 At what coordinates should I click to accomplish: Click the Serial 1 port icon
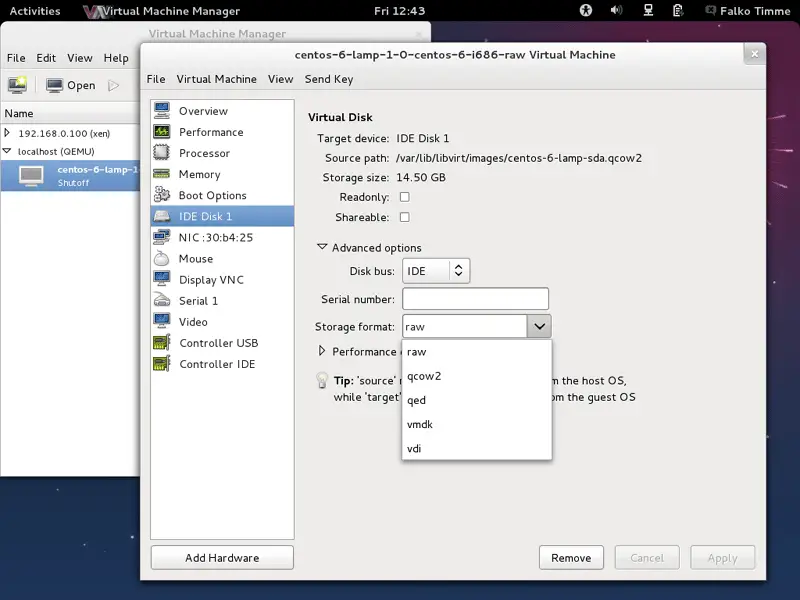coord(162,301)
